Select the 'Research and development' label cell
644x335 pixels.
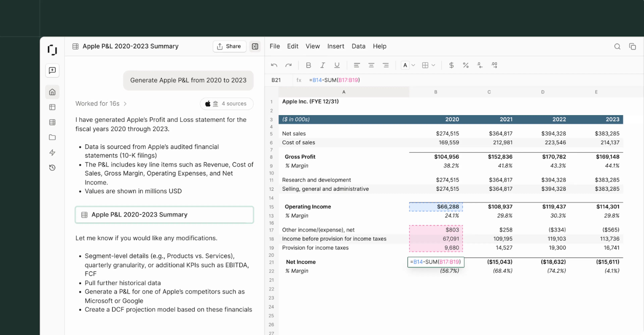click(x=344, y=180)
